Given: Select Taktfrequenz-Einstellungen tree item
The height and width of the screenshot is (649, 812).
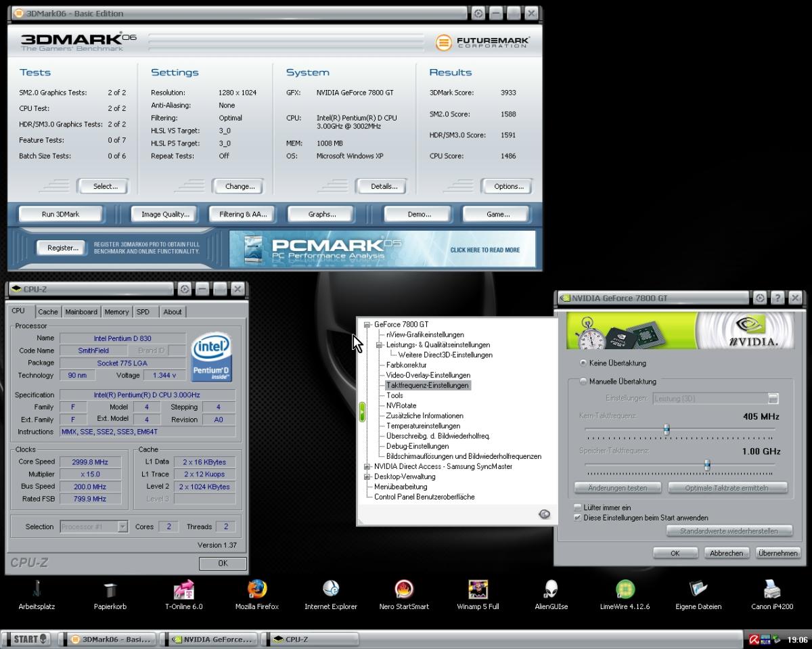Looking at the screenshot, I should tap(427, 385).
